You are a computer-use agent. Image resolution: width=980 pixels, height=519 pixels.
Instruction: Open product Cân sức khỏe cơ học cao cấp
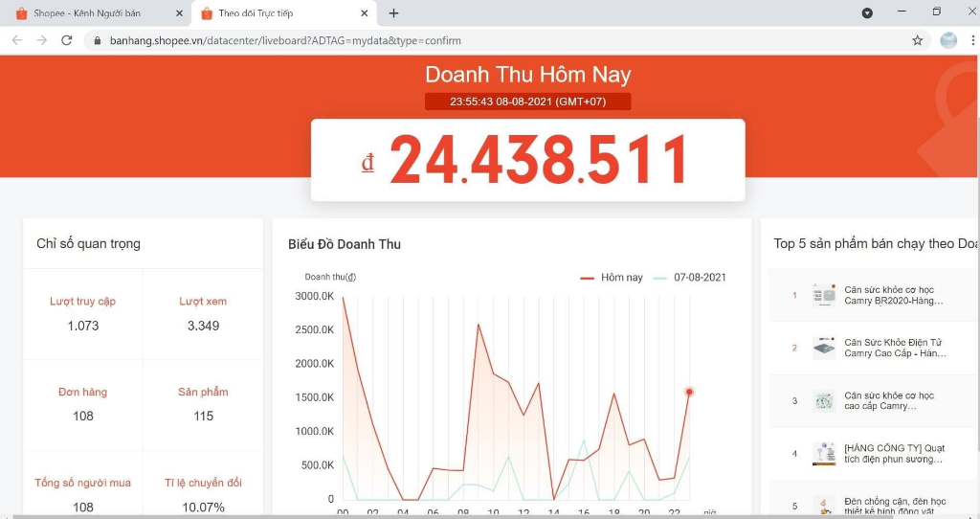click(889, 401)
